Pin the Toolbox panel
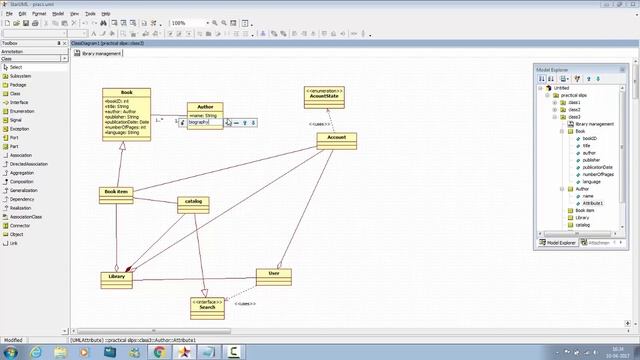640x360 pixels. (x=59, y=43)
